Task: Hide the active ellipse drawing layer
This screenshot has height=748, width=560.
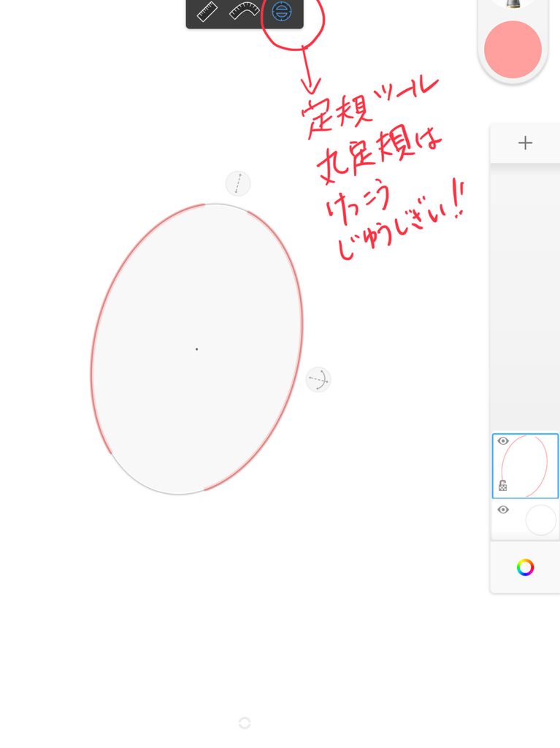Action: tap(503, 440)
